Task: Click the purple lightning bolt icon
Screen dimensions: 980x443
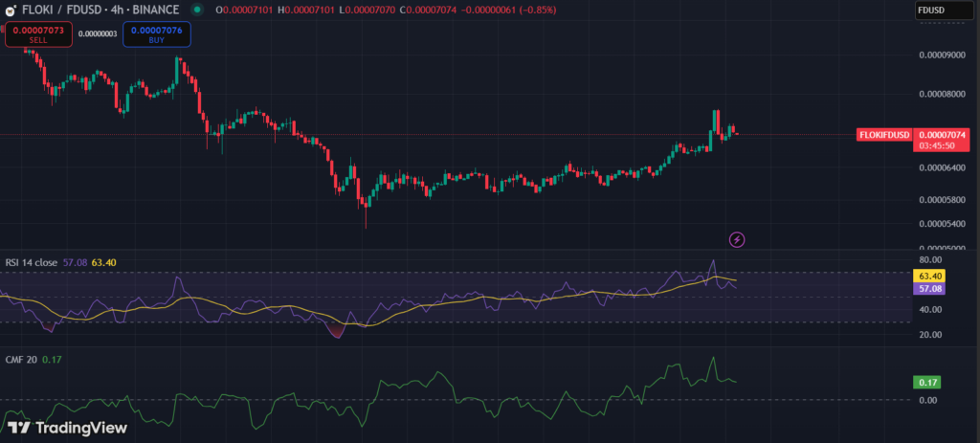Action: pos(737,239)
